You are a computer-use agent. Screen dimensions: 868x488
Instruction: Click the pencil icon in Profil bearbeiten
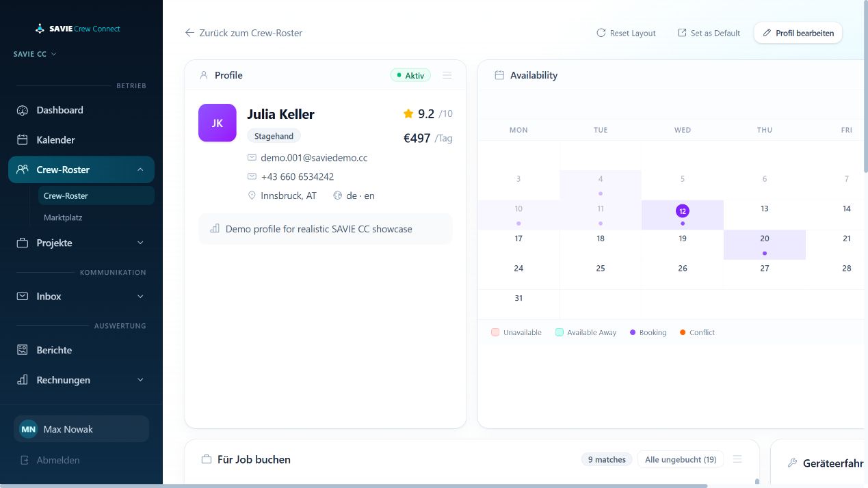[x=767, y=33]
